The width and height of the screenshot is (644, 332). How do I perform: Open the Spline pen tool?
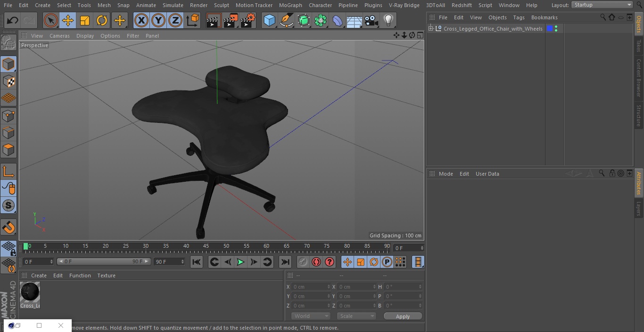pyautogui.click(x=286, y=20)
